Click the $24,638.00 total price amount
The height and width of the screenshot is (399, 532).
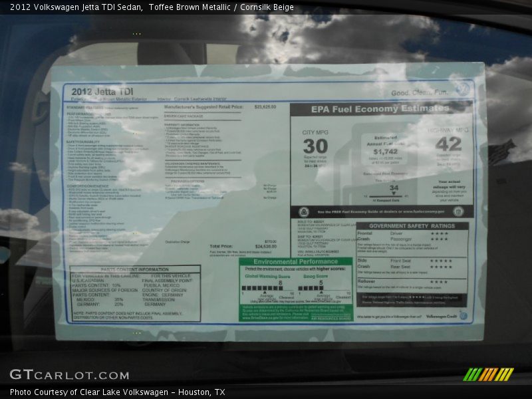(266, 246)
